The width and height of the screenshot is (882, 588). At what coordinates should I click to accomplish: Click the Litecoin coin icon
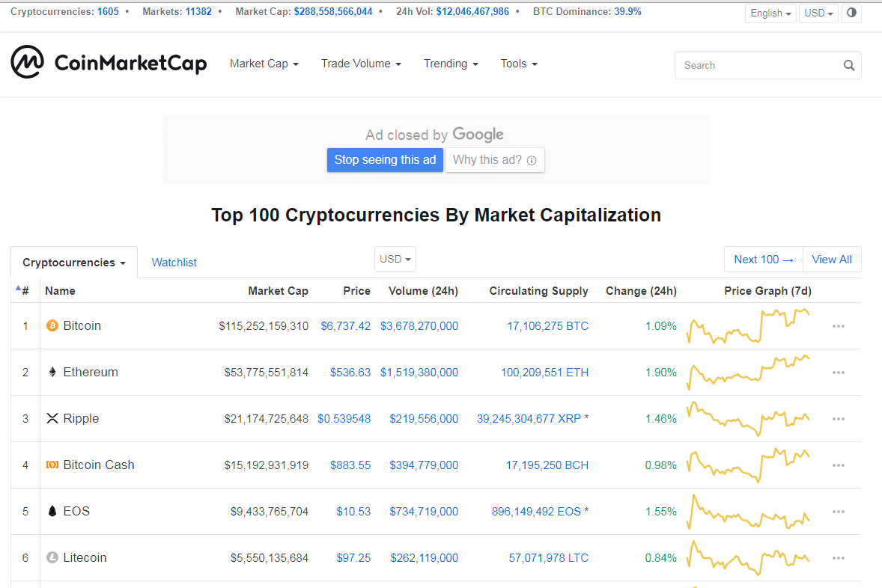coord(52,558)
